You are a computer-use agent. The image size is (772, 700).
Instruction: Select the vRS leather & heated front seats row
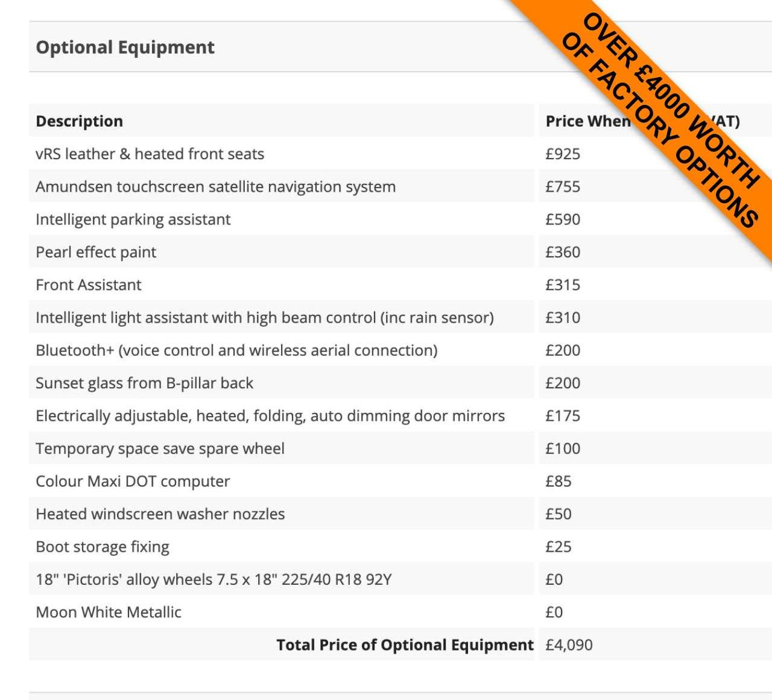click(150, 154)
